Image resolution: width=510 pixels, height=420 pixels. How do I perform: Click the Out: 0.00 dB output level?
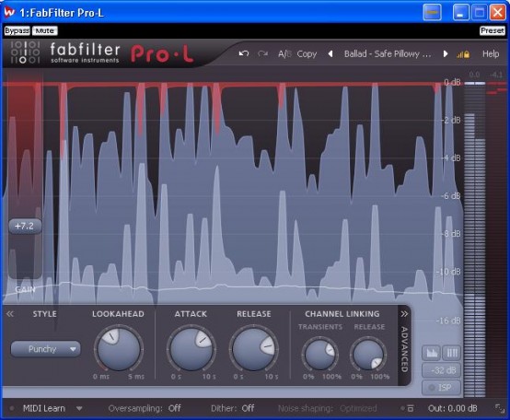(x=453, y=408)
